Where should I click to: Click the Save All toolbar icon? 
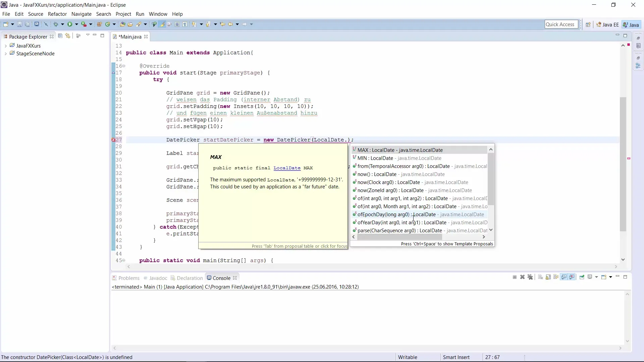point(27,24)
